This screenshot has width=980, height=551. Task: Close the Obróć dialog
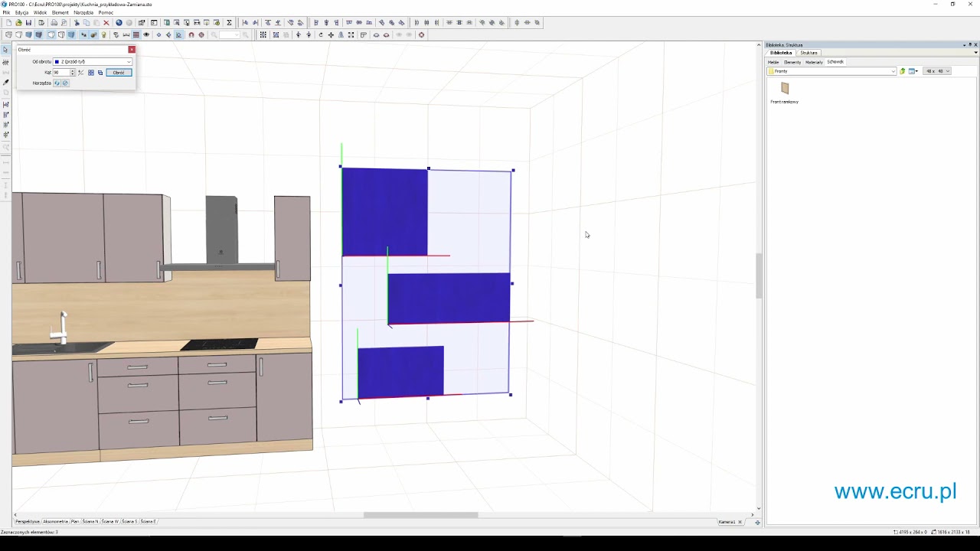tap(132, 50)
